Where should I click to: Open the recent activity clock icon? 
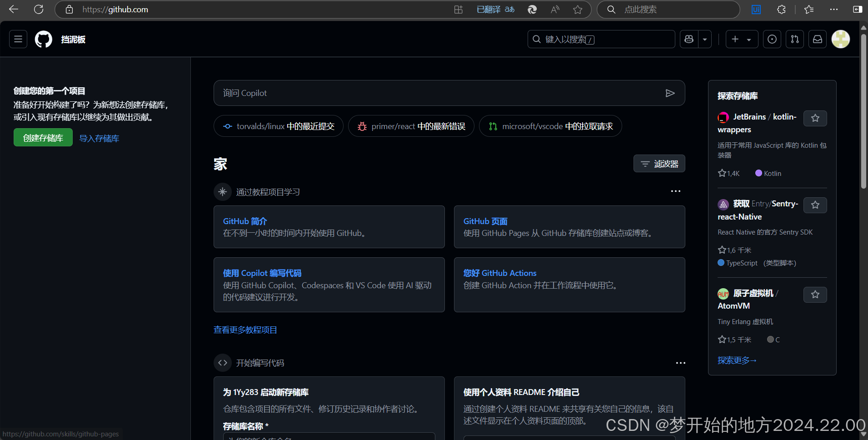point(772,39)
